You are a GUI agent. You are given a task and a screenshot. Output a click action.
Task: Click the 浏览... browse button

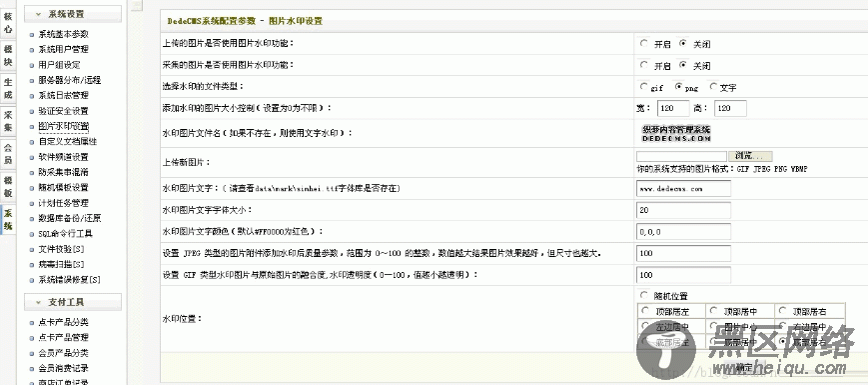750,156
